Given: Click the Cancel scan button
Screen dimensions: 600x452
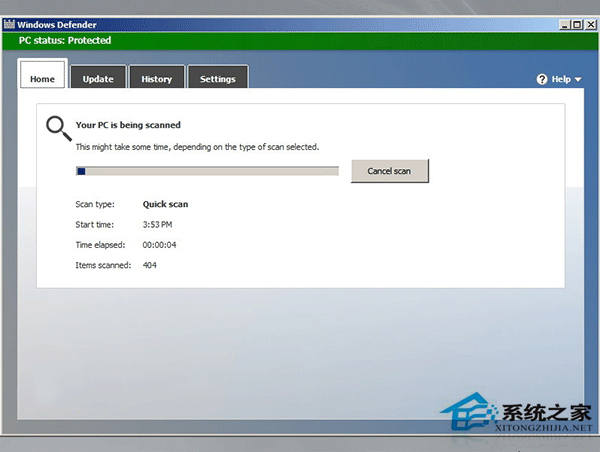Looking at the screenshot, I should tap(390, 171).
